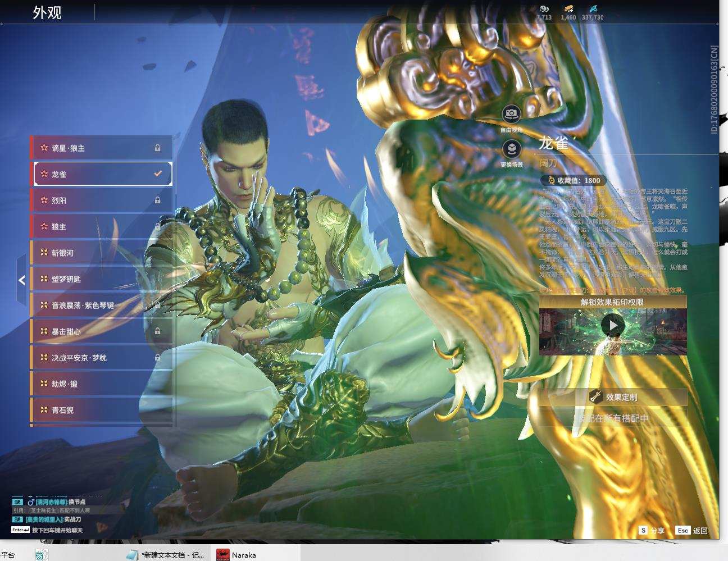Pick the 暴击甜心 skin
Viewport: 728px width, 561px height.
pyautogui.click(x=101, y=331)
